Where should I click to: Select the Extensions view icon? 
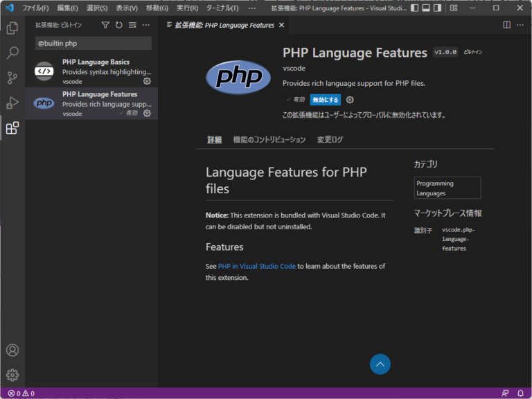[x=12, y=128]
